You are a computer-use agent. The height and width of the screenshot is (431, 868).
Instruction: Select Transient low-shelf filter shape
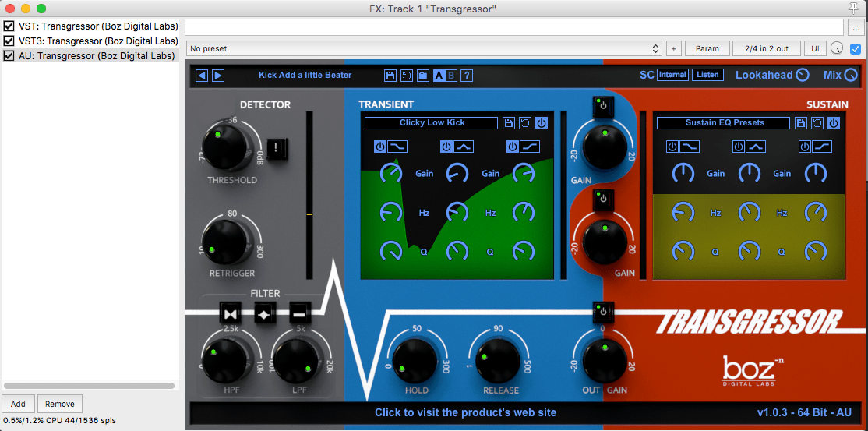[x=397, y=147]
